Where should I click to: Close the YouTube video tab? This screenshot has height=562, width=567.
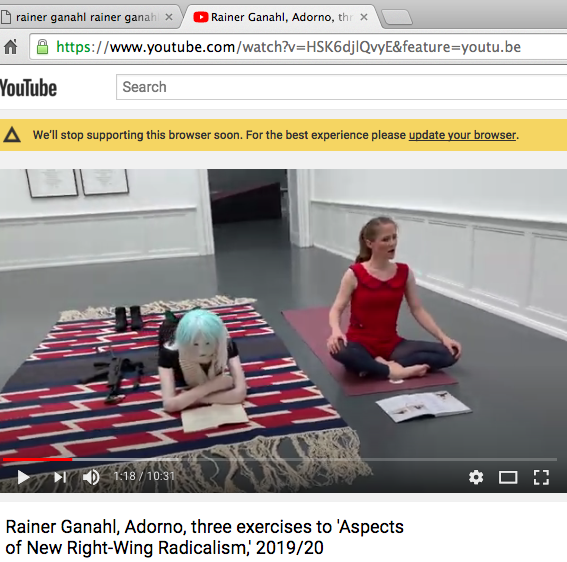coord(364,17)
